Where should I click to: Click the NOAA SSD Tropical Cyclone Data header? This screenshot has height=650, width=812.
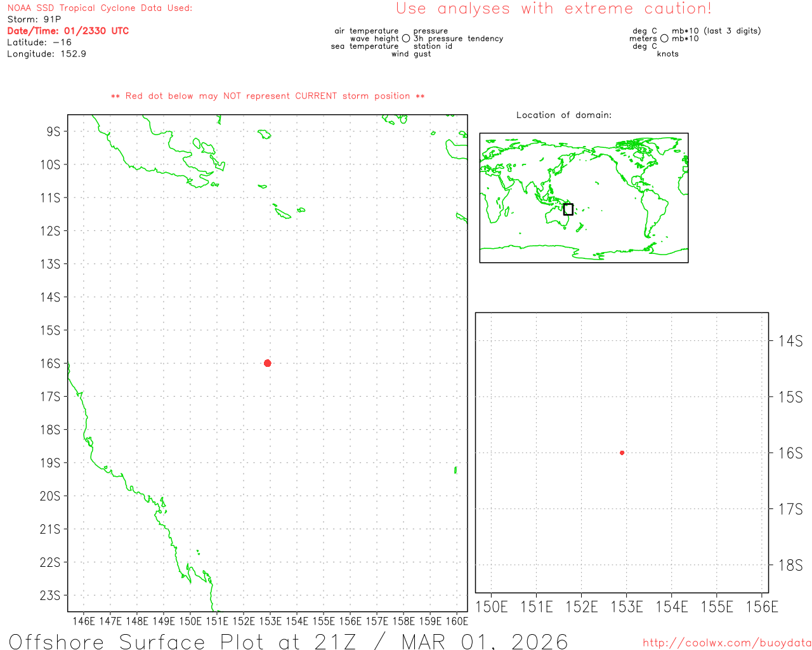pyautogui.click(x=100, y=8)
